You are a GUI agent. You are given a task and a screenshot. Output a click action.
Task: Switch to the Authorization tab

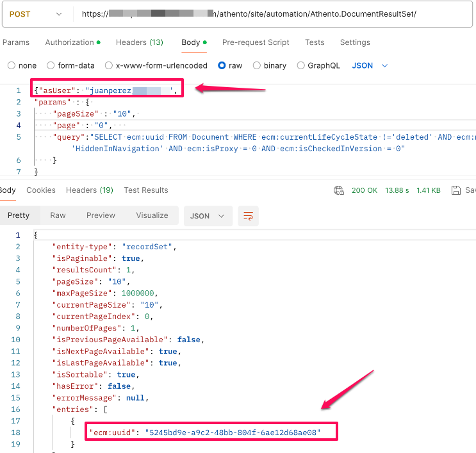click(x=72, y=42)
